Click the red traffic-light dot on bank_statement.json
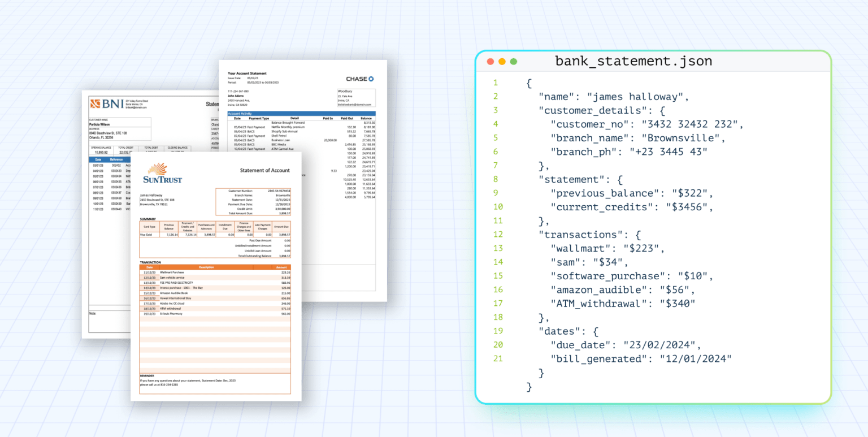The image size is (868, 437). [x=491, y=60]
